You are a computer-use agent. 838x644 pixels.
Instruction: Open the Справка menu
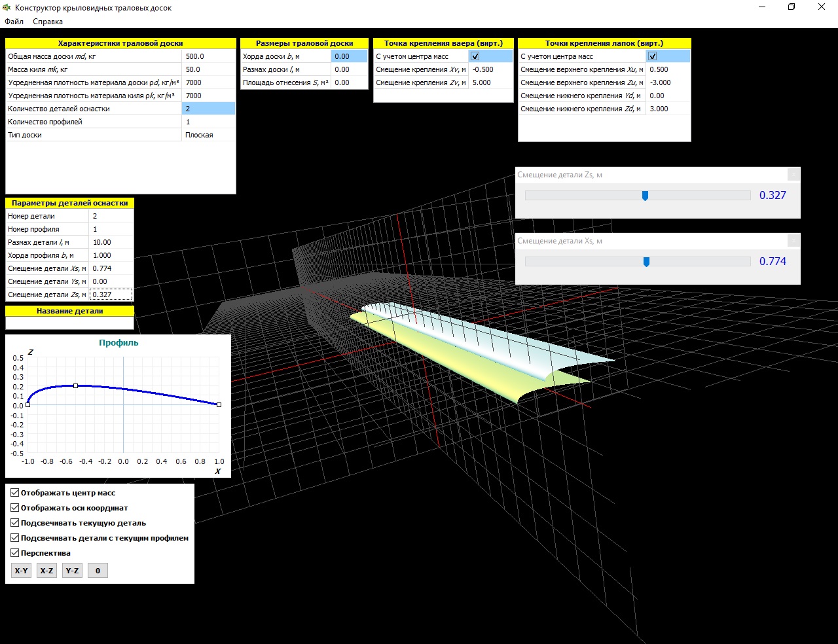(48, 22)
